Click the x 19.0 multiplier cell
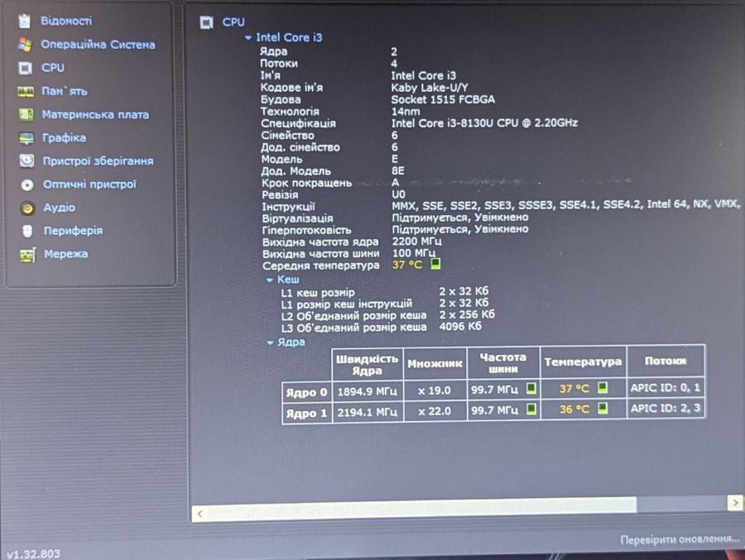 [435, 390]
